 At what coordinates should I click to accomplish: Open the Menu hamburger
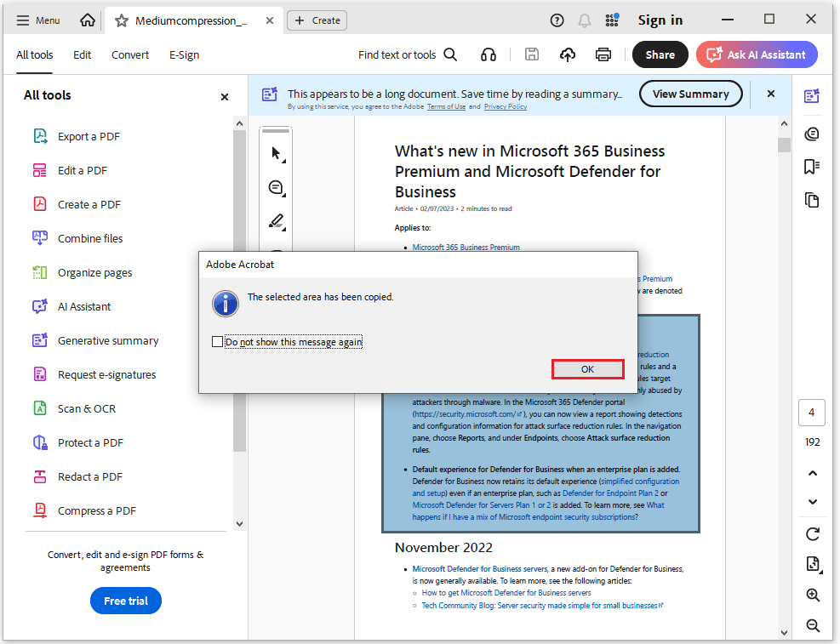click(x=38, y=20)
